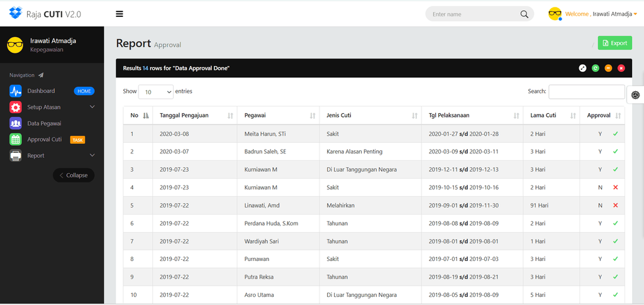Click green check mark in Badrun Saleh row
This screenshot has width=644, height=305.
[x=615, y=152]
